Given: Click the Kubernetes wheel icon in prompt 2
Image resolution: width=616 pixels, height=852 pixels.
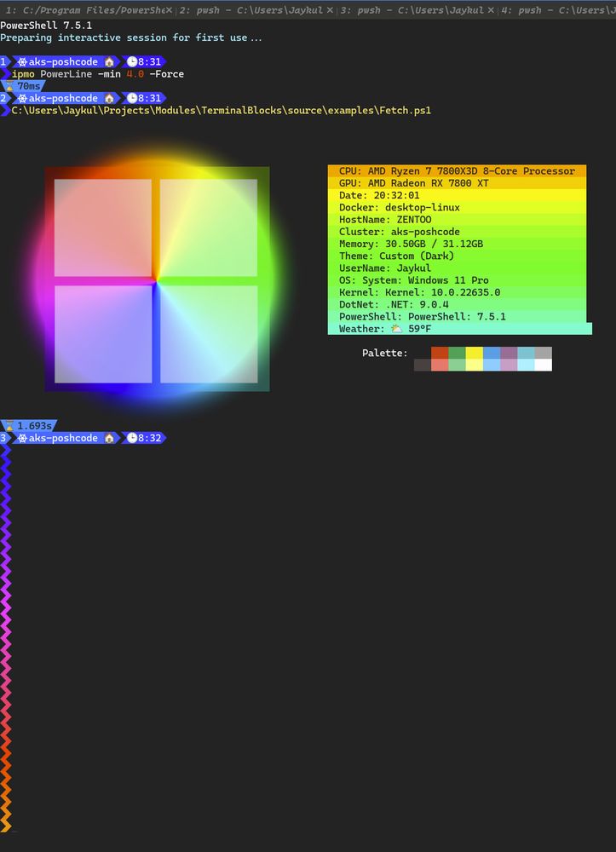Looking at the screenshot, I should click(x=22, y=98).
